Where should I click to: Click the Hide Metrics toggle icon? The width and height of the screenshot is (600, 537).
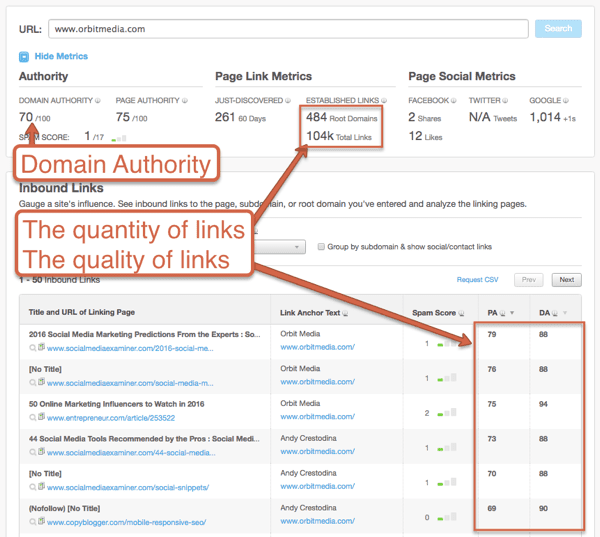[24, 57]
